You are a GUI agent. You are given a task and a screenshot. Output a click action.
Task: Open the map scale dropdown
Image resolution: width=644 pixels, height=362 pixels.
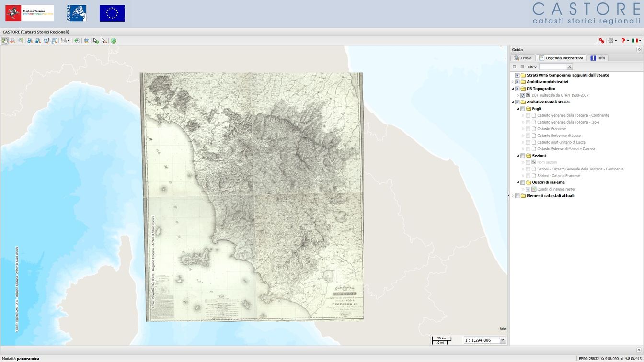(x=503, y=340)
